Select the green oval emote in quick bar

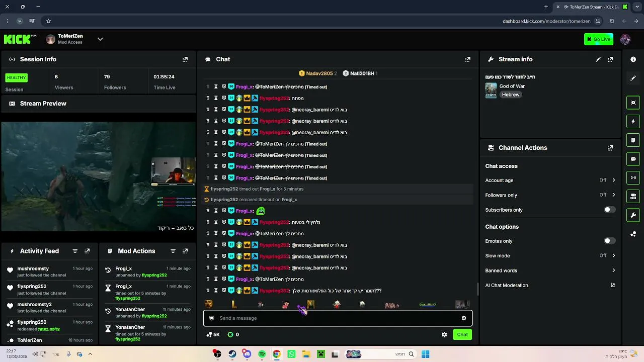pos(427,304)
